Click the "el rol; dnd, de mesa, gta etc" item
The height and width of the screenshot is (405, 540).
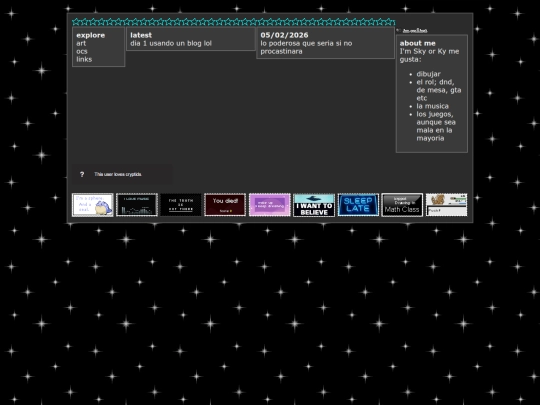click(x=439, y=90)
